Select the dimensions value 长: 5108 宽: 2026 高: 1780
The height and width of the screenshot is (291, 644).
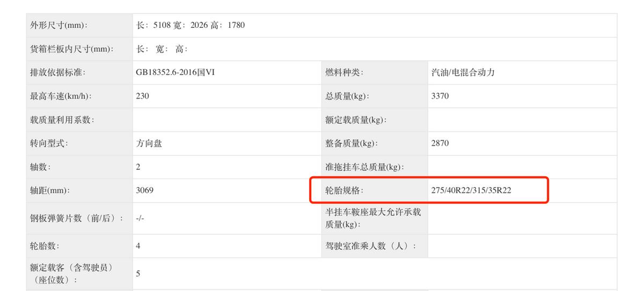[191, 25]
